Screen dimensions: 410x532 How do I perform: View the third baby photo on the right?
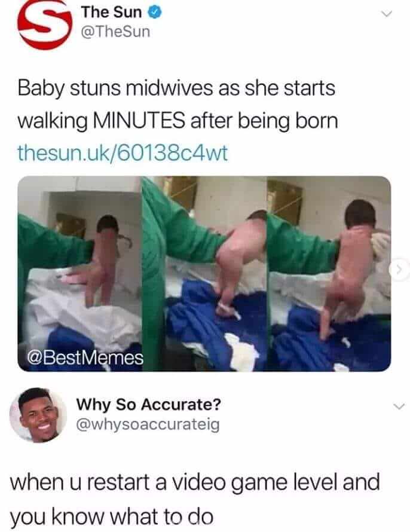coord(329,273)
